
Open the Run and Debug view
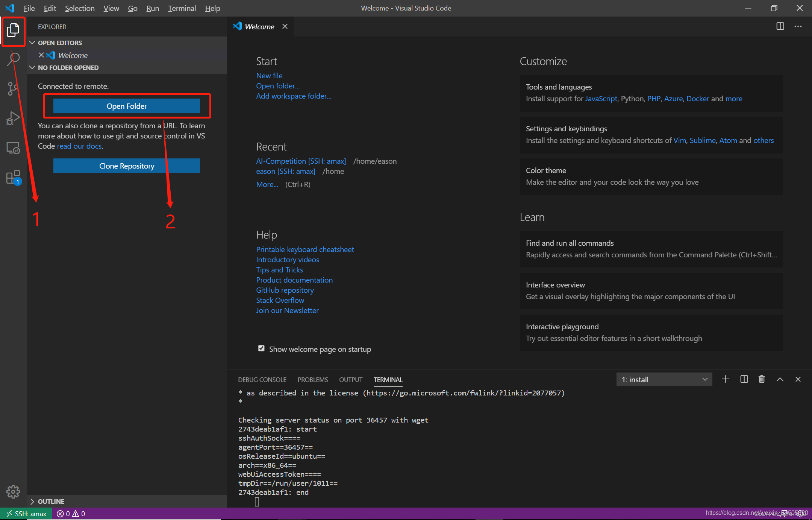[13, 118]
